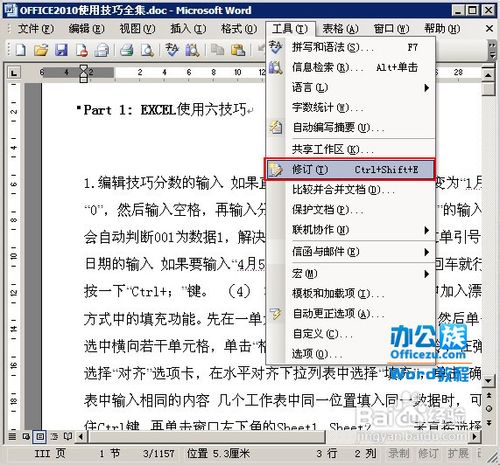Screen dimensions: 500x465
Task: Open 自动更正选项(A) from the menu
Action: tap(351, 314)
